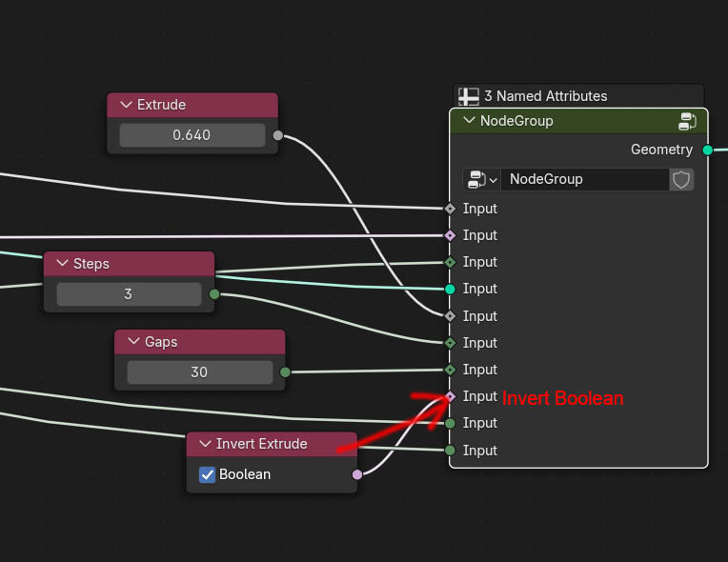The image size is (728, 562).
Task: Click the node group icon in NodeGroup header
Action: click(x=687, y=121)
